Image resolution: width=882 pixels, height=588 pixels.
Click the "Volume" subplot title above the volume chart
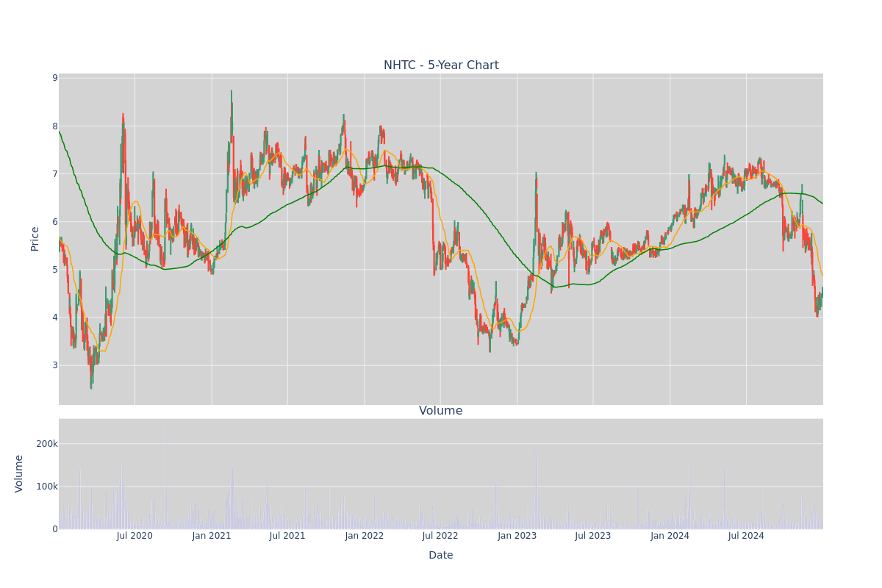[441, 411]
